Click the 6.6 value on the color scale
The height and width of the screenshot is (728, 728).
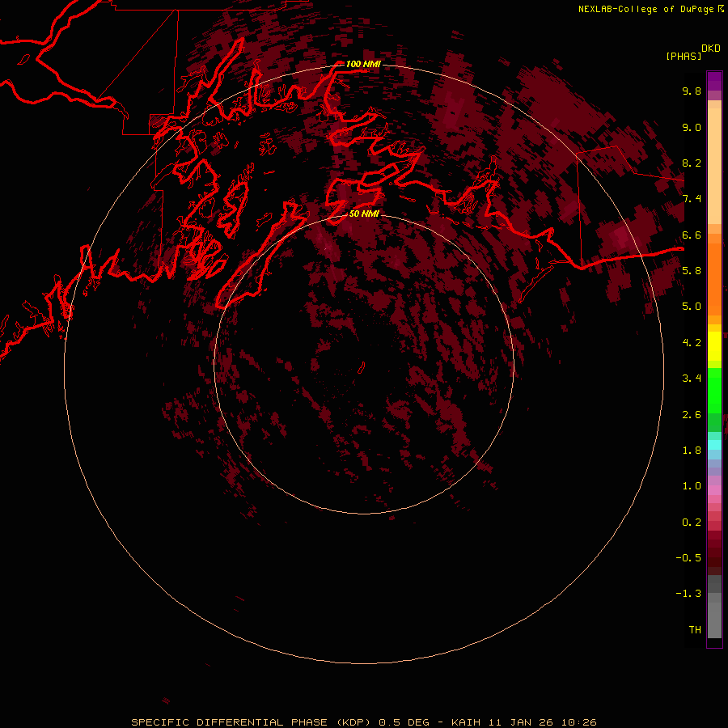click(x=692, y=235)
